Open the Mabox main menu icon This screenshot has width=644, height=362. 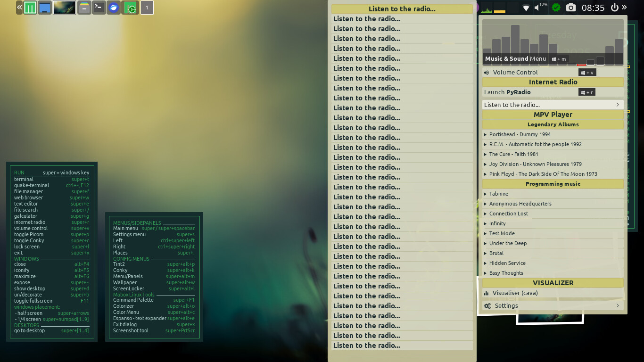30,8
